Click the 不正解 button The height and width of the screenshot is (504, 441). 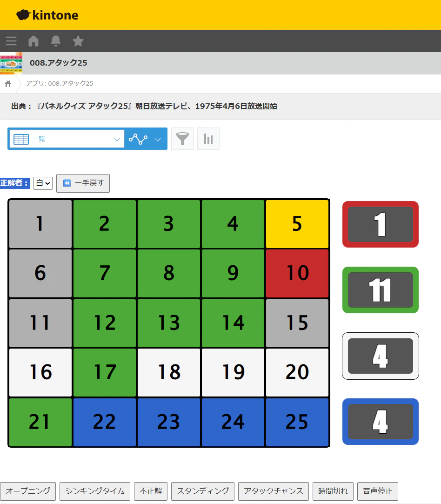click(151, 491)
